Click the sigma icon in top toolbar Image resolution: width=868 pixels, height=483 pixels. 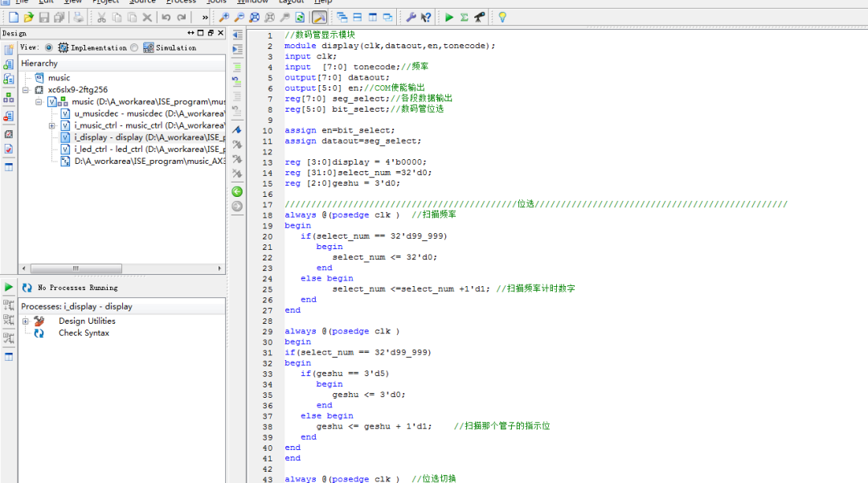click(464, 17)
